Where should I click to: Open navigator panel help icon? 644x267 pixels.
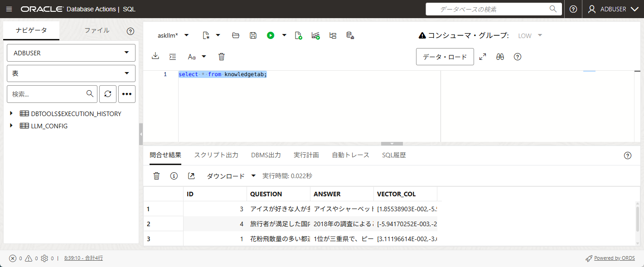(131, 31)
